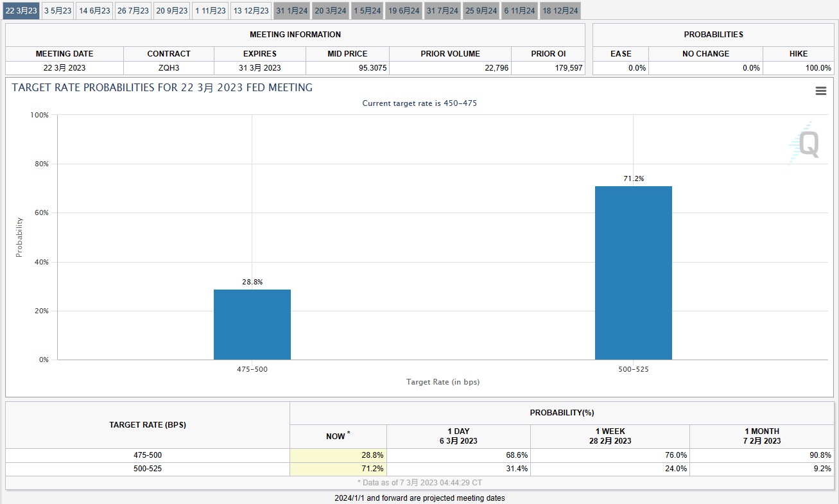
Task: Click the 1 MONTH column header
Action: coord(763,436)
